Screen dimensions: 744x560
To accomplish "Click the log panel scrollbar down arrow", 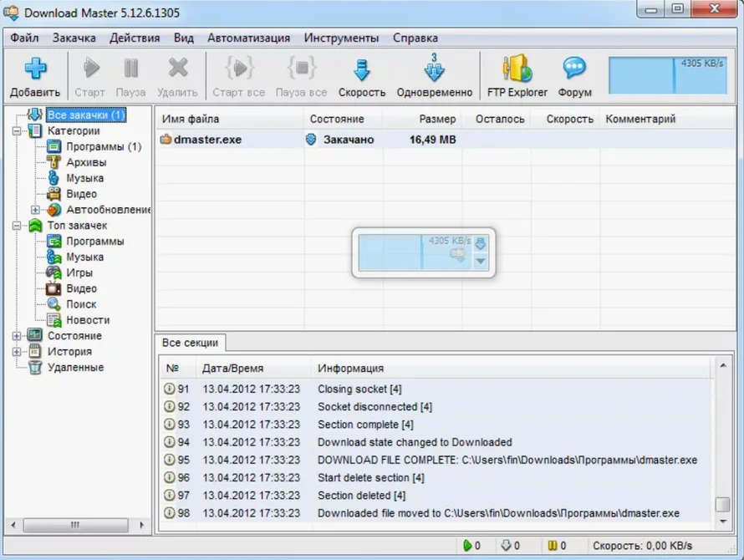I will tap(722, 522).
